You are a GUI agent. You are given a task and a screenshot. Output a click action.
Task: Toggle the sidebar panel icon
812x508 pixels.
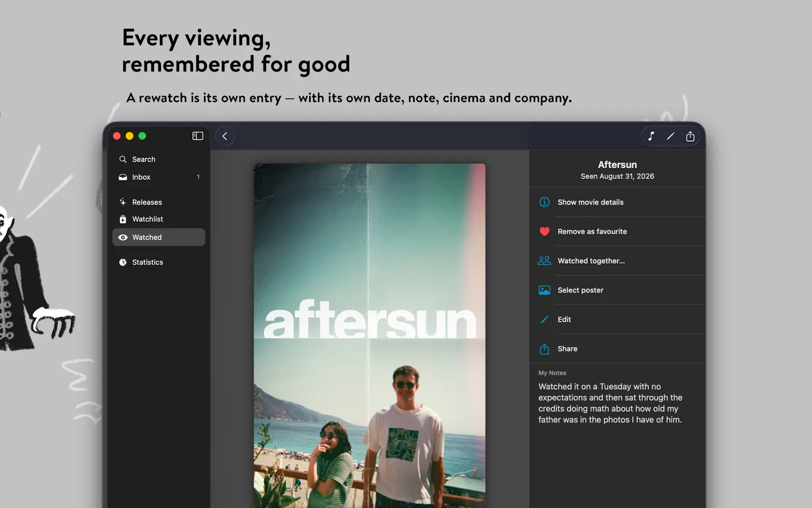[198, 136]
